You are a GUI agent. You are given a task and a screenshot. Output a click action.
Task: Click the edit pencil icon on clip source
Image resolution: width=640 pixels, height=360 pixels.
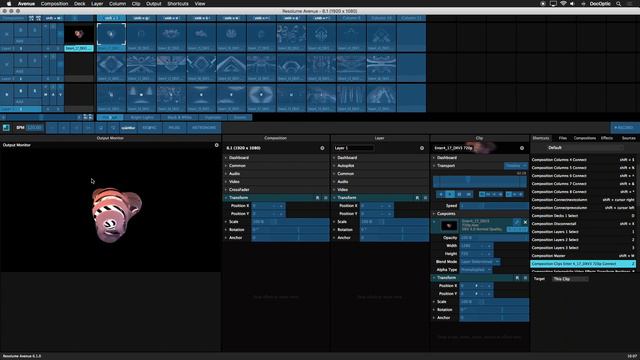coord(517,222)
